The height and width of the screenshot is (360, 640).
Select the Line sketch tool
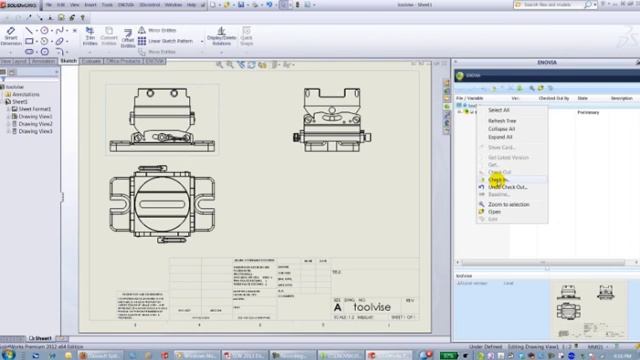[x=29, y=31]
